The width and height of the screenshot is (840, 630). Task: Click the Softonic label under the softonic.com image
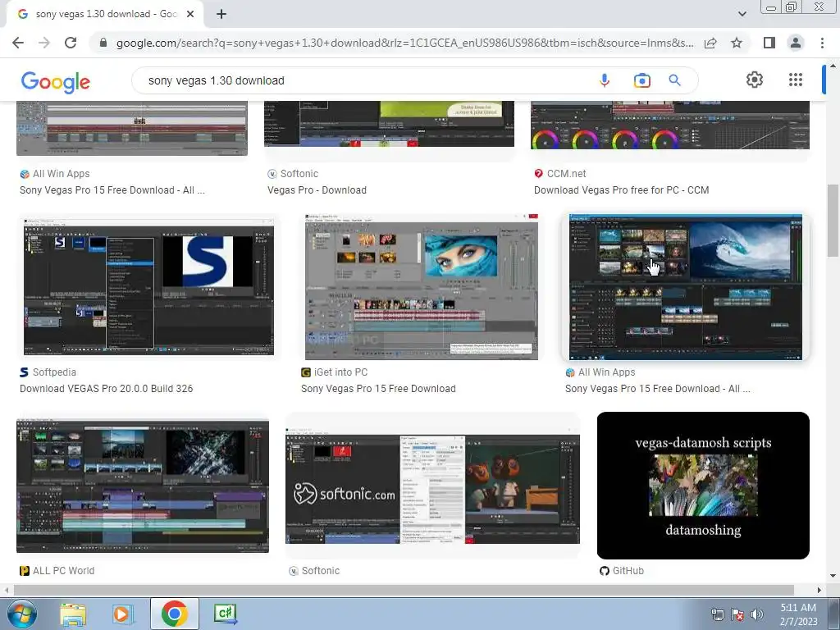coord(321,571)
